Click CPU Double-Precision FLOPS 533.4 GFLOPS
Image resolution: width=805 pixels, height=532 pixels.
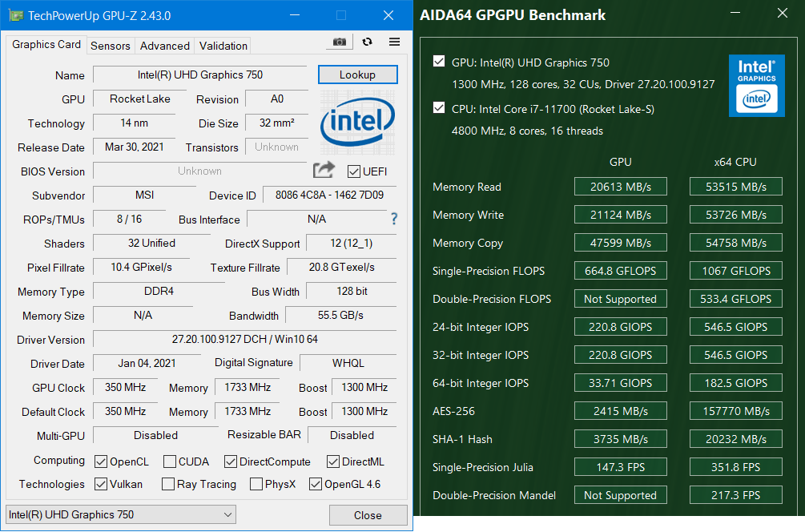pyautogui.click(x=735, y=299)
